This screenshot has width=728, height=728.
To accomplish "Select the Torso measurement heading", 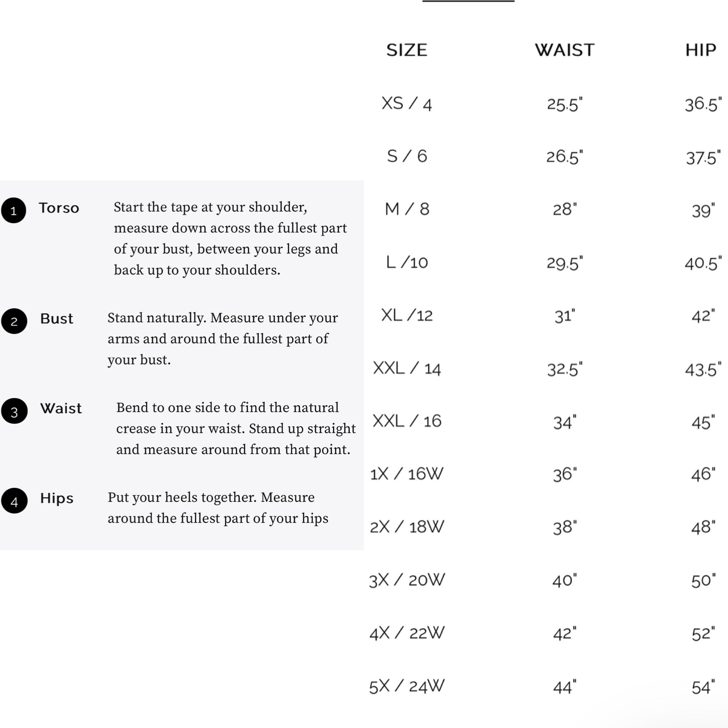I will (x=59, y=208).
